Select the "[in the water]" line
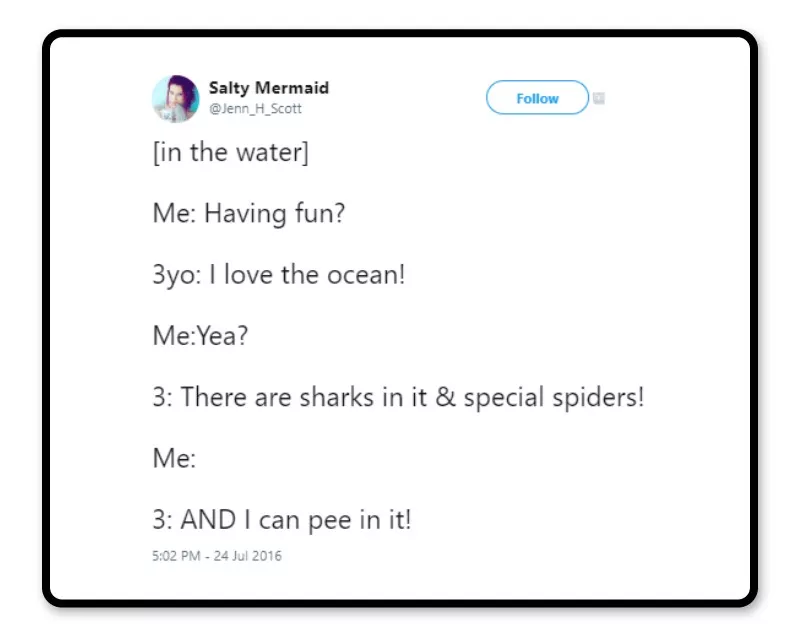800x633 pixels. [231, 153]
